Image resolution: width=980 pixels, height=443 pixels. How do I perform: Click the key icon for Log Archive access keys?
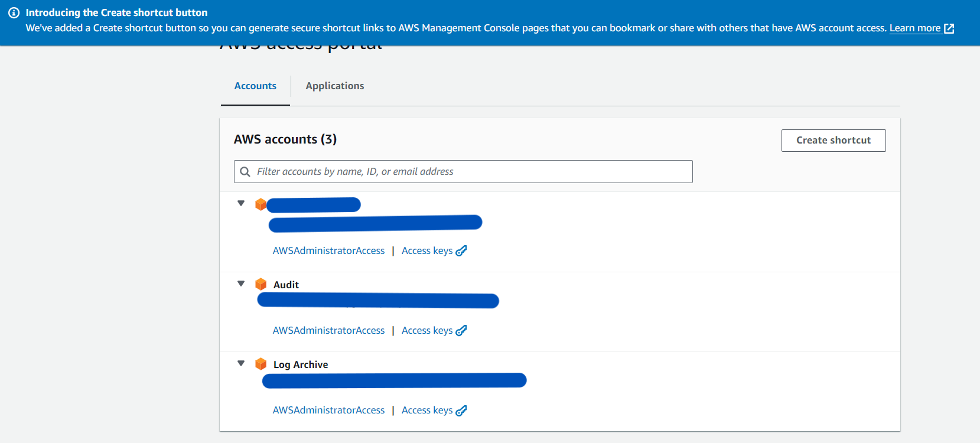coord(461,411)
